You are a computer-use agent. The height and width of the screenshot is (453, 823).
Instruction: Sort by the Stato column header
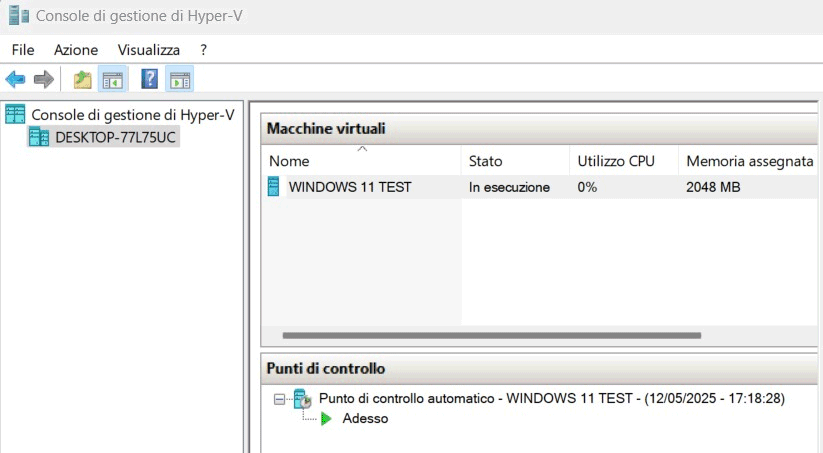pyautogui.click(x=515, y=161)
